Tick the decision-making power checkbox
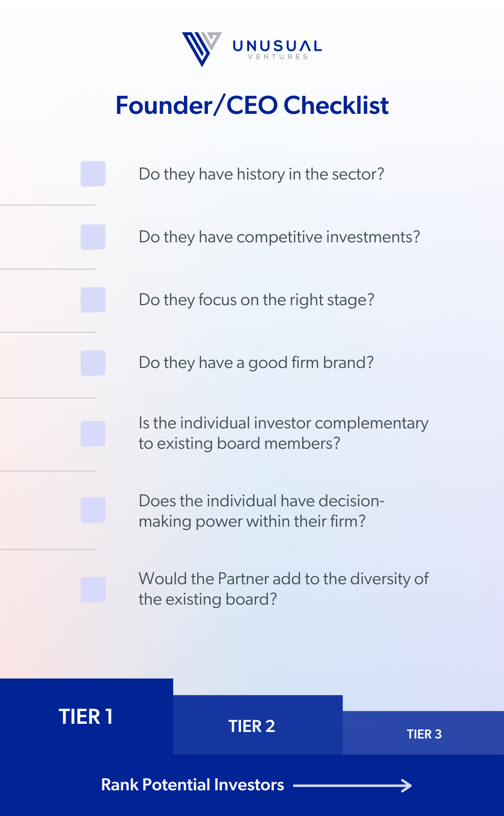The image size is (504, 816). [93, 510]
